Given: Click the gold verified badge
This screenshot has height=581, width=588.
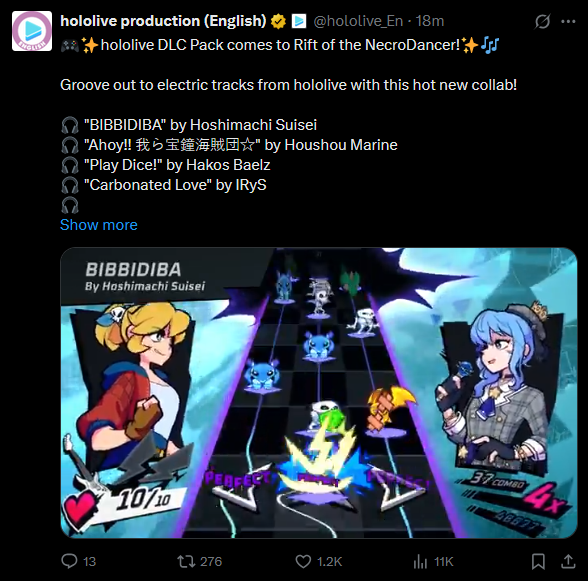Looking at the screenshot, I should (x=278, y=21).
